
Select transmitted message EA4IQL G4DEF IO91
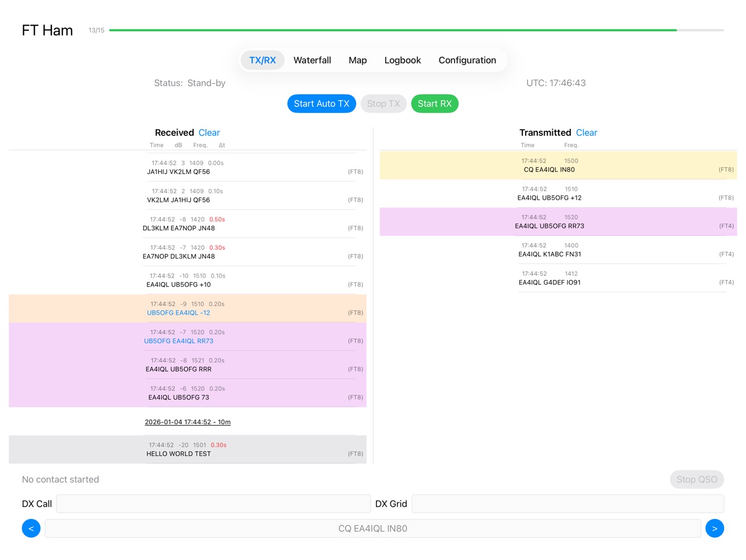pyautogui.click(x=559, y=278)
